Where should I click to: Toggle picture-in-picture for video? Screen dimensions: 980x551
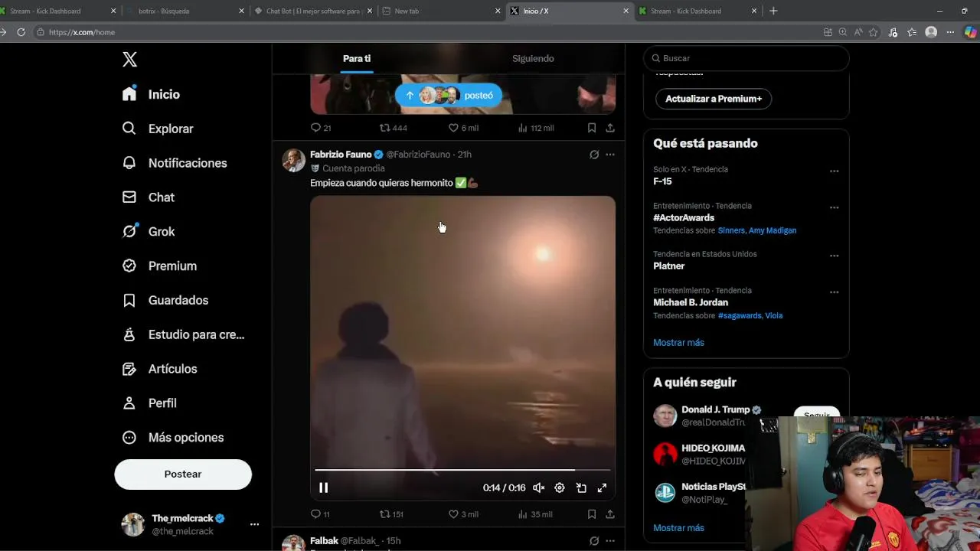581,488
